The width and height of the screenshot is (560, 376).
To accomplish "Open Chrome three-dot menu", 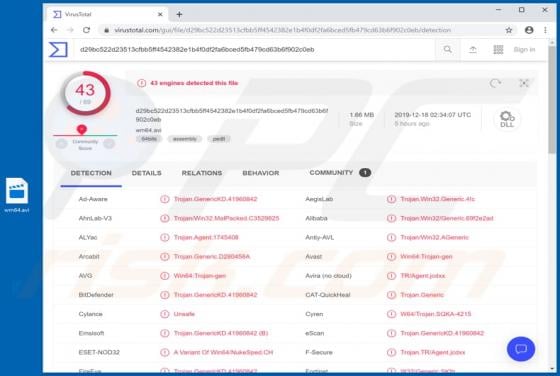I will click(545, 30).
